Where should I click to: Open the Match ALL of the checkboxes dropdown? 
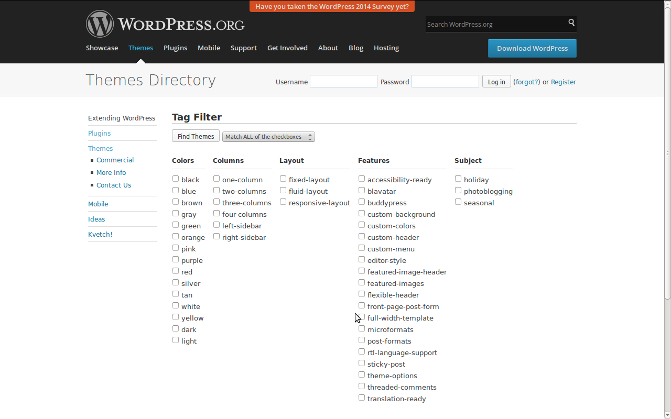pos(268,137)
